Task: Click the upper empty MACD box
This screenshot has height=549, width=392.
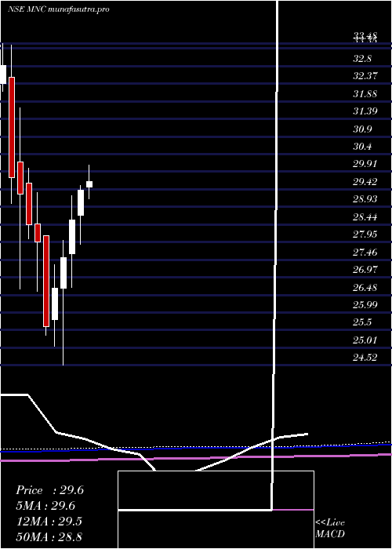Action: point(216,490)
